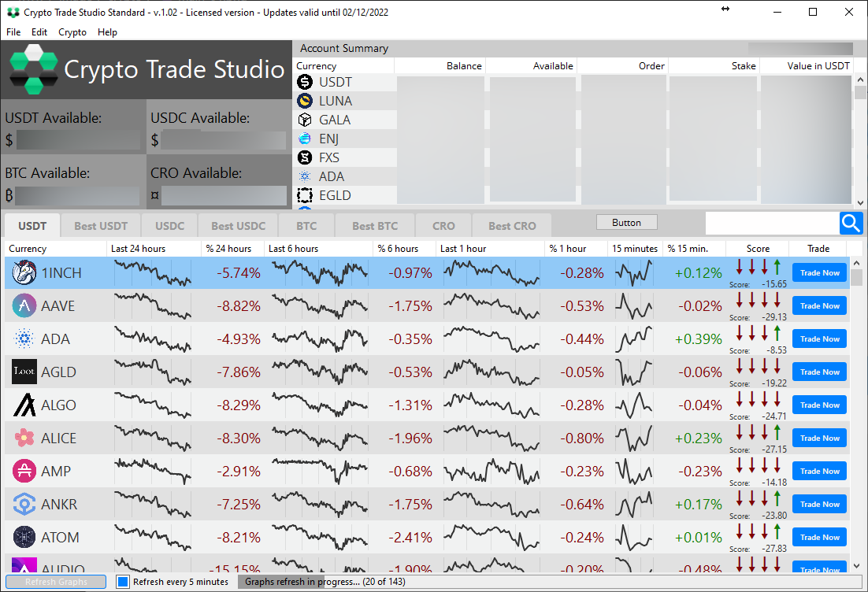Image resolution: width=868 pixels, height=592 pixels.
Task: Click the GALA cube icon
Action: point(305,120)
